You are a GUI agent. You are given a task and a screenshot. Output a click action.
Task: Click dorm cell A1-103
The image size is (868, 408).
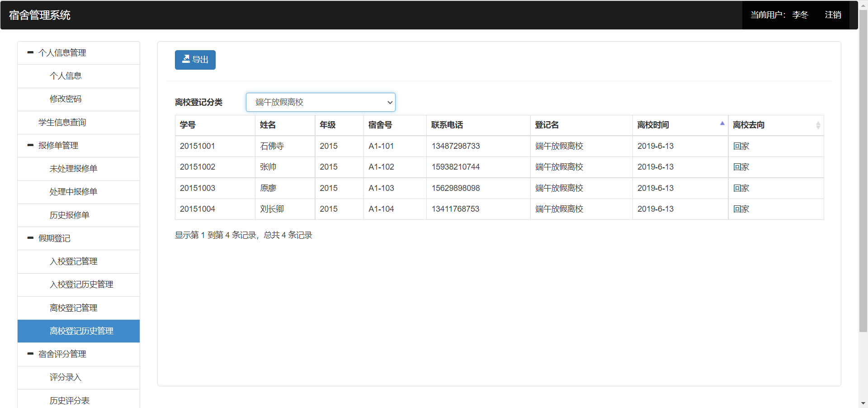[395, 188]
